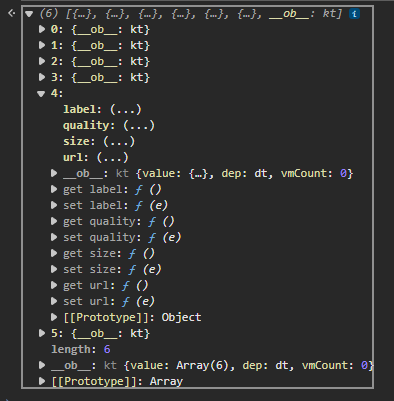Invoke the size property getter (...)

pyautogui.click(x=119, y=141)
